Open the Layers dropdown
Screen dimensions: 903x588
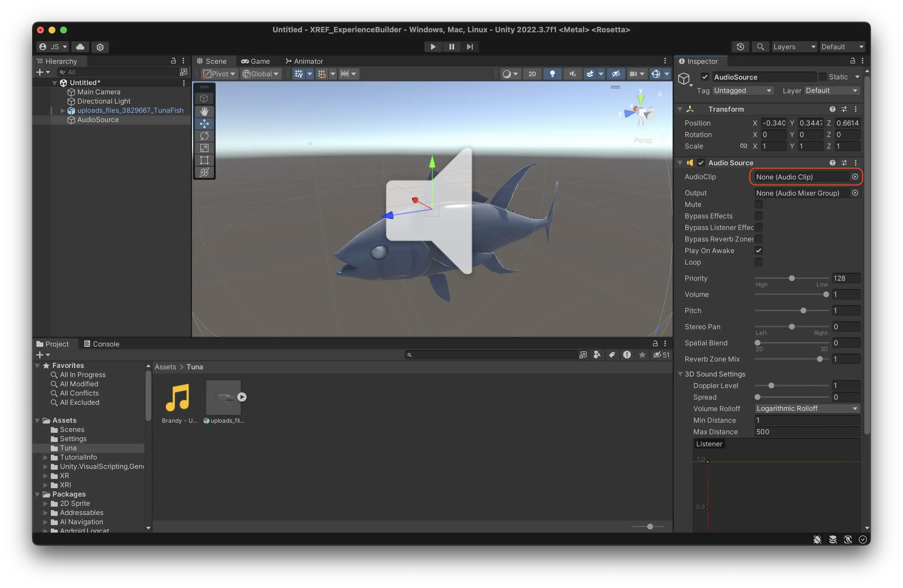pyautogui.click(x=794, y=47)
